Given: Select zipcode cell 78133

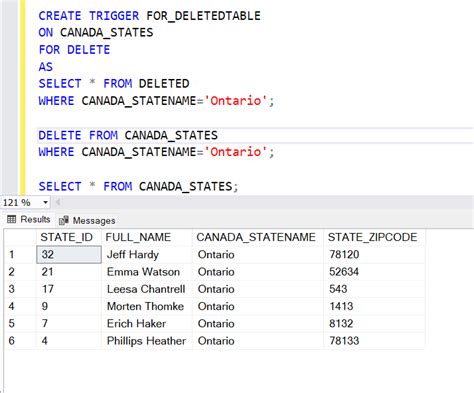Looking at the screenshot, I should click(x=374, y=341).
